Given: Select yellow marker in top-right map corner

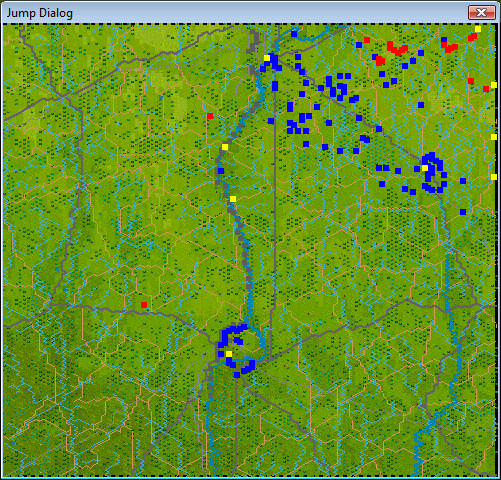Looking at the screenshot, I should tap(478, 29).
